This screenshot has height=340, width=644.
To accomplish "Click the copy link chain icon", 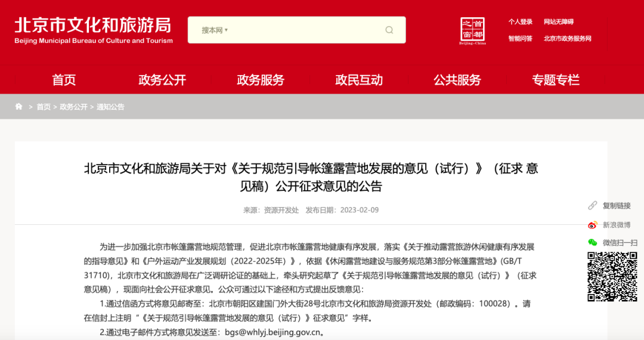I will point(592,205).
